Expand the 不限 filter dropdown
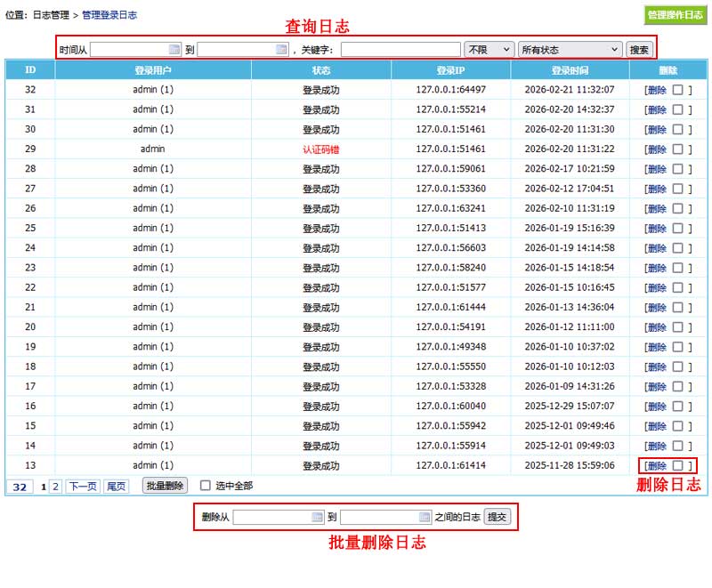The height and width of the screenshot is (588, 712). (489, 50)
